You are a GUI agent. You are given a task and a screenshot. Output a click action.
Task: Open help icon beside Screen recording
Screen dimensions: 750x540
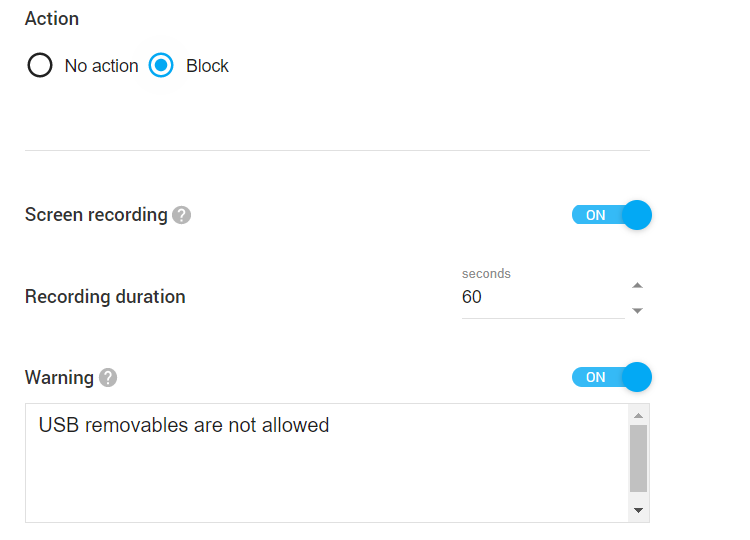click(x=181, y=215)
